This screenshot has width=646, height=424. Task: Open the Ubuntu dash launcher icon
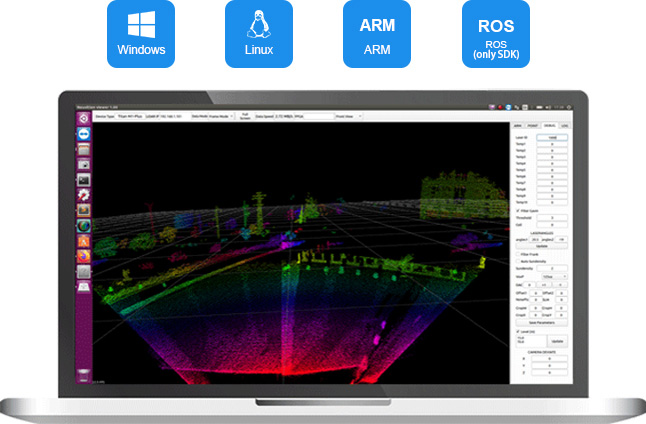(x=84, y=119)
